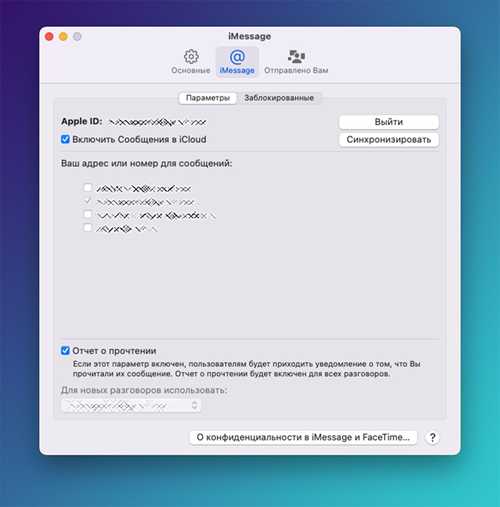Check the third address checkbox in list

(x=87, y=214)
